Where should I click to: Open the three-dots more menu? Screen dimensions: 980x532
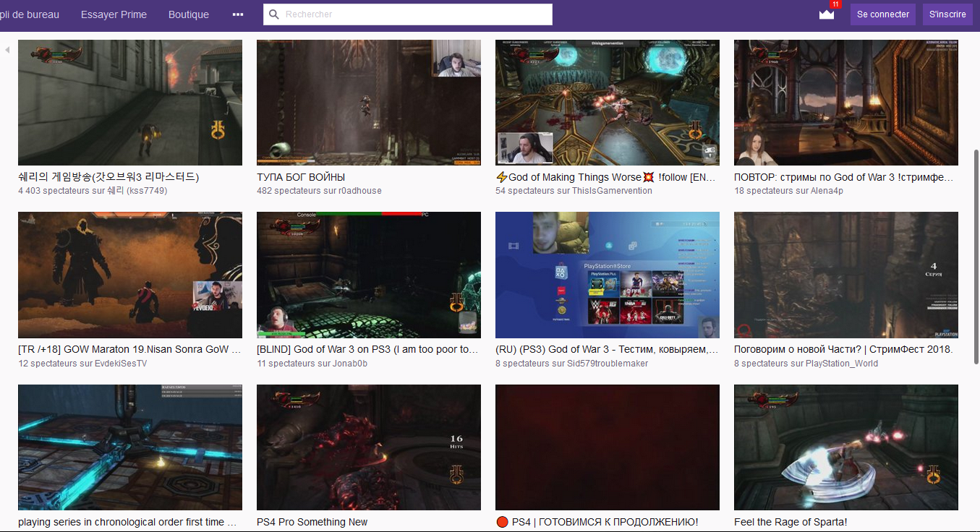click(x=238, y=14)
